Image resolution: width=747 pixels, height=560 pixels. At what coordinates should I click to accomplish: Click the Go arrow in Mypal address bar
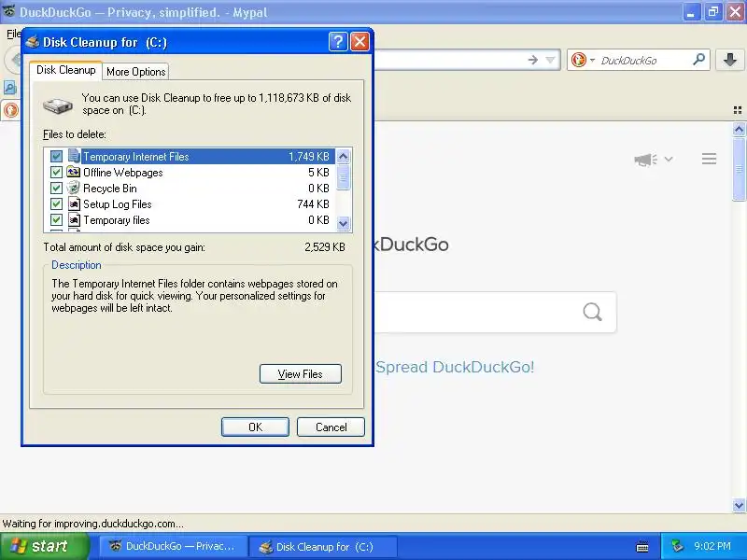click(x=532, y=60)
